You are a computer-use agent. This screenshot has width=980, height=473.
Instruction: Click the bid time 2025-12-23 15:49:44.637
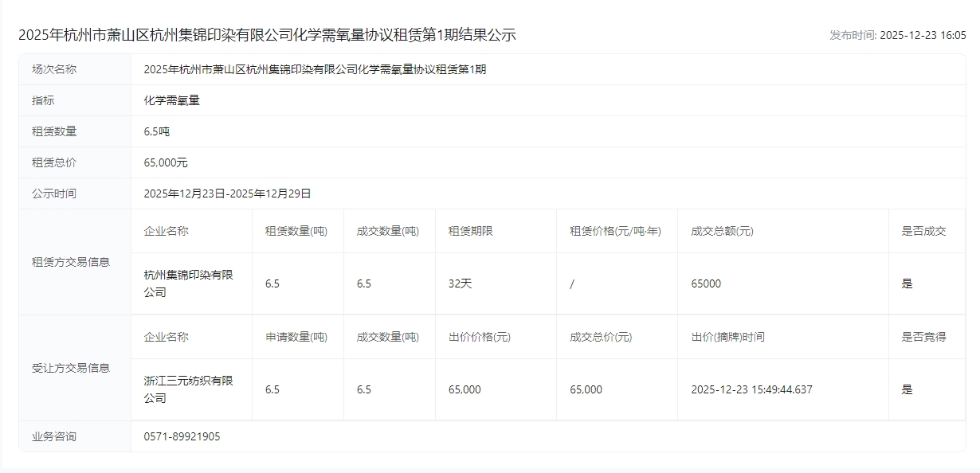[751, 389]
